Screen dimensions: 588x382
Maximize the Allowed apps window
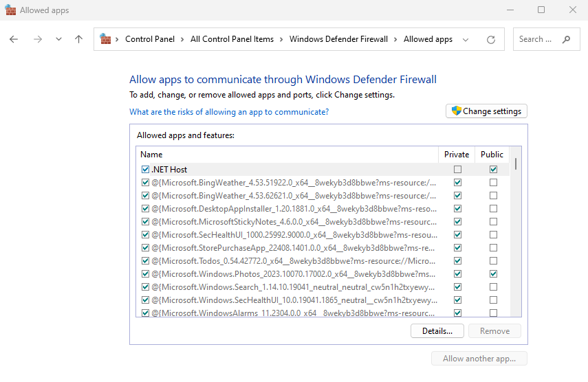(541, 10)
